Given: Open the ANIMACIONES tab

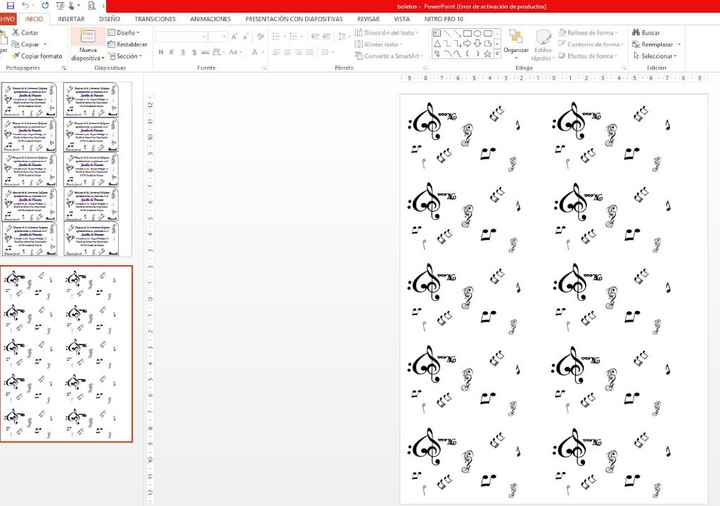Looking at the screenshot, I should coord(210,19).
